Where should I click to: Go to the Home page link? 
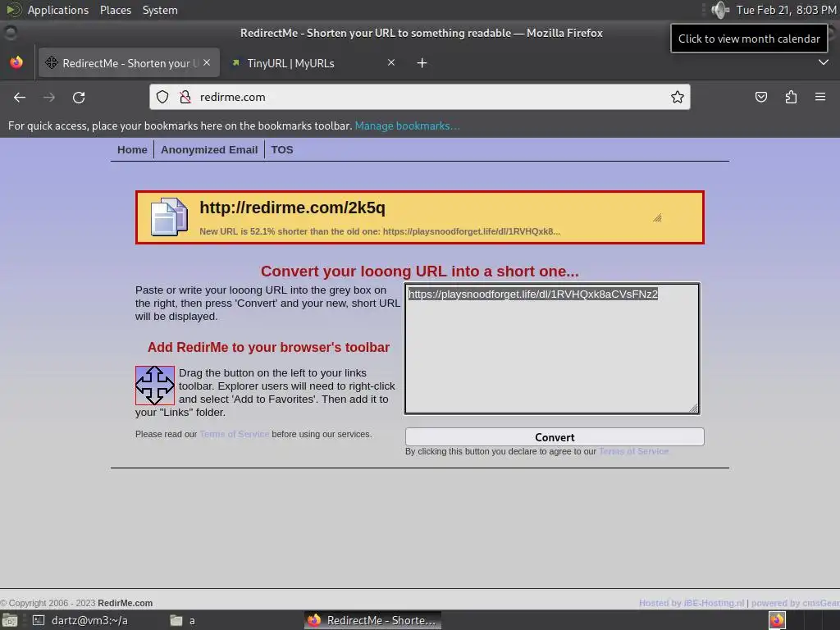(132, 150)
